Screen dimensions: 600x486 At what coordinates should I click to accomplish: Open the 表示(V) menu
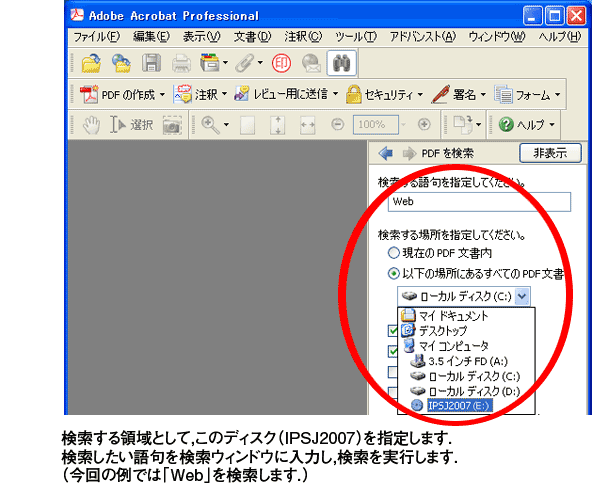click(x=201, y=37)
